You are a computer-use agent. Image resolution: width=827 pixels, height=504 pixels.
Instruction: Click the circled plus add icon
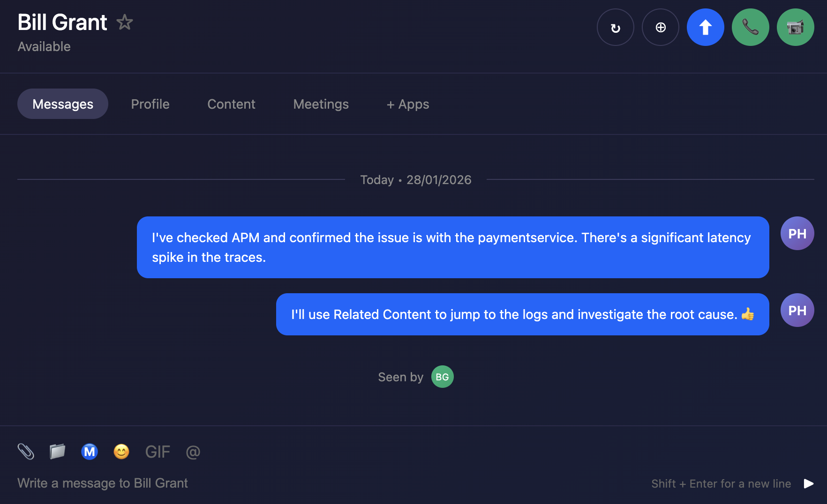[660, 28]
